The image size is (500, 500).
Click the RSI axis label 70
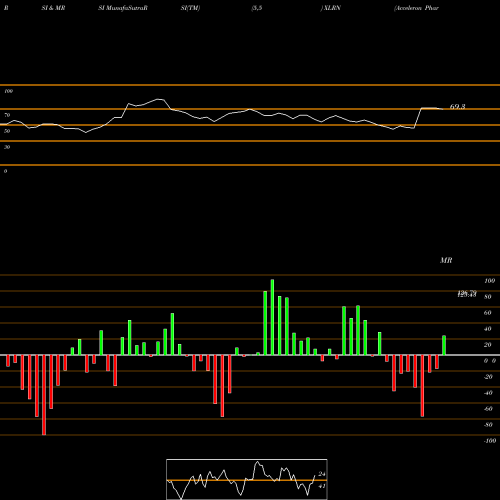[x=7, y=115]
